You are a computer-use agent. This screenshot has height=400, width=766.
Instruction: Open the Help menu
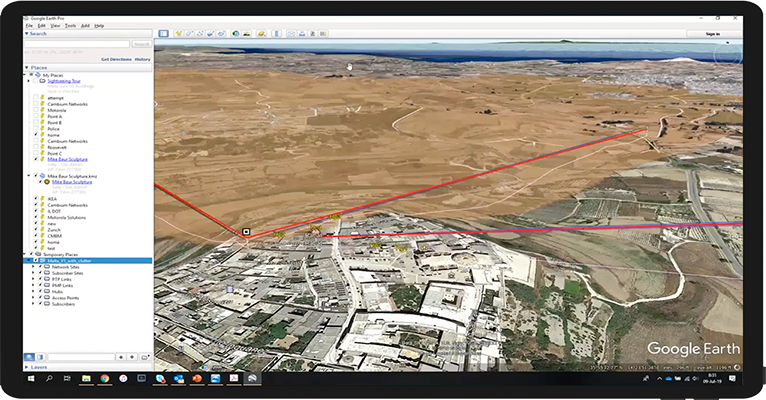(x=99, y=25)
